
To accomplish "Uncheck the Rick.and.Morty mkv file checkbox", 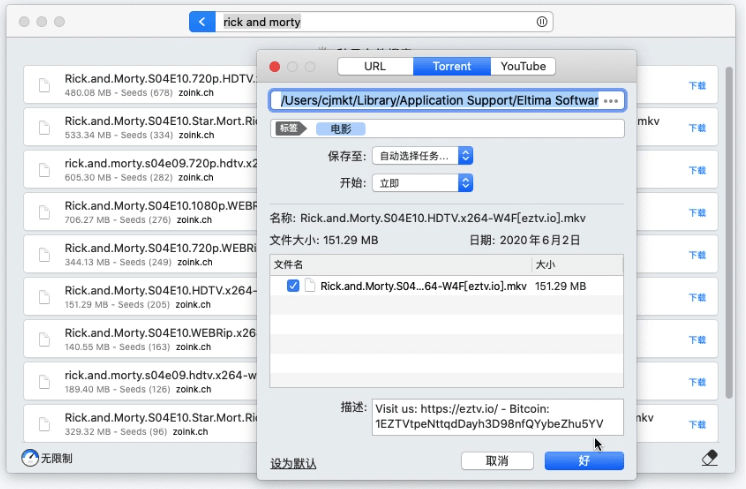I will 293,285.
